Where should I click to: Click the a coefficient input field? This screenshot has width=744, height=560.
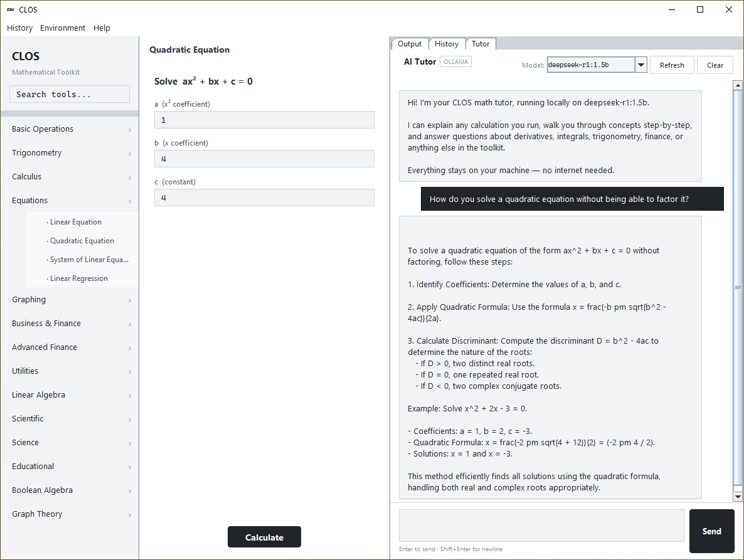(264, 120)
